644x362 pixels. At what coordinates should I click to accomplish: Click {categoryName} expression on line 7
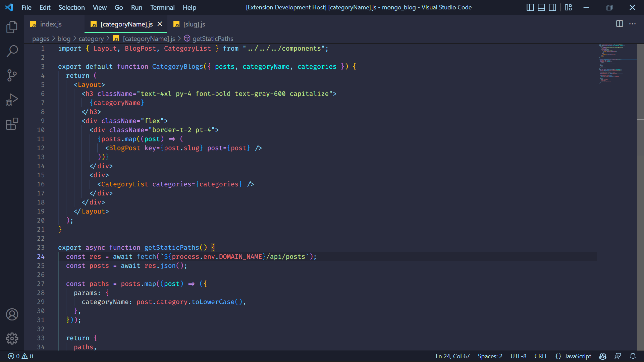coord(117,103)
